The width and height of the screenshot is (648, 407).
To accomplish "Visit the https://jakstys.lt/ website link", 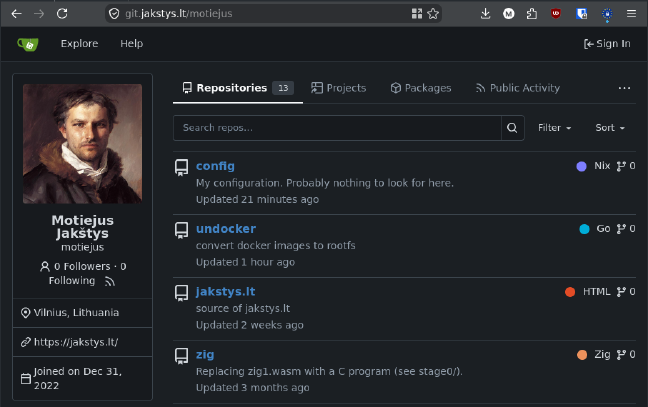I will pos(76,342).
